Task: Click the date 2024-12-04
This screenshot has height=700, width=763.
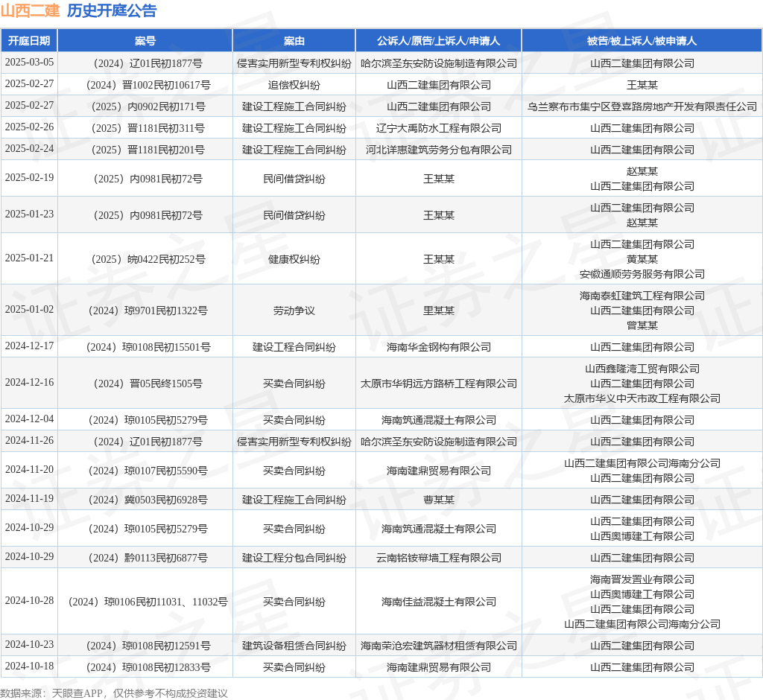Action: click(x=29, y=419)
